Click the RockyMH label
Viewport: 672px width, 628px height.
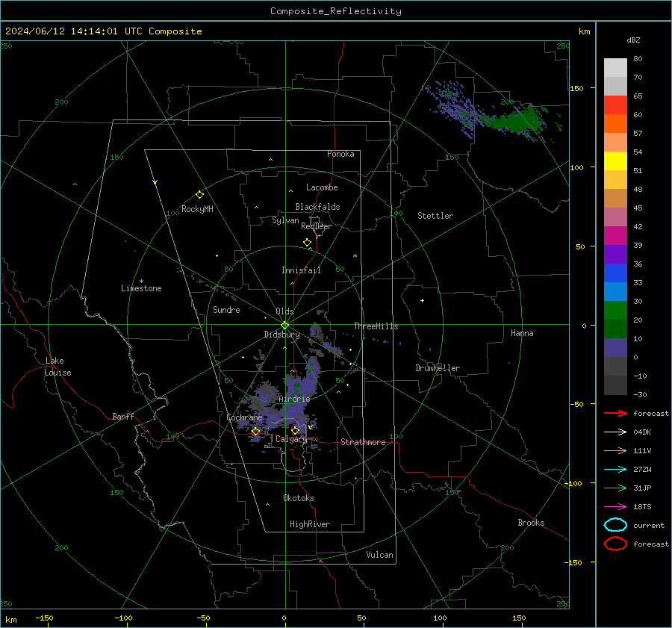(x=197, y=209)
